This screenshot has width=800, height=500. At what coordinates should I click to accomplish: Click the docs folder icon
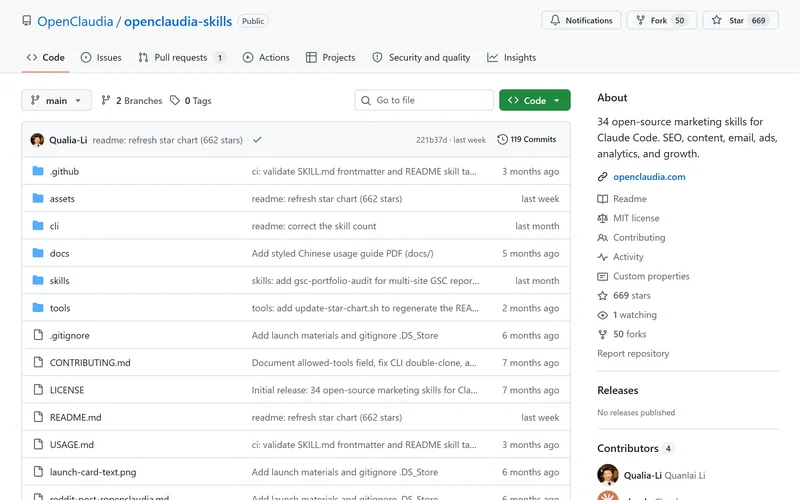38,253
